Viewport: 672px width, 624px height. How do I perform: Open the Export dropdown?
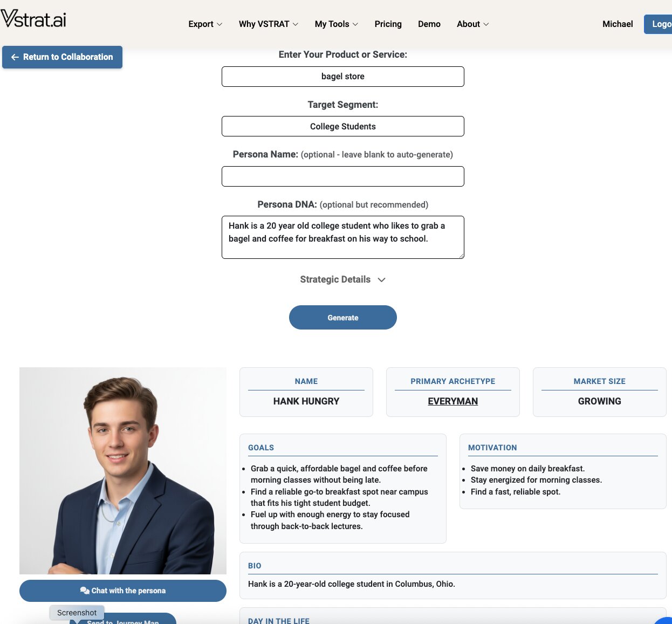tap(204, 24)
